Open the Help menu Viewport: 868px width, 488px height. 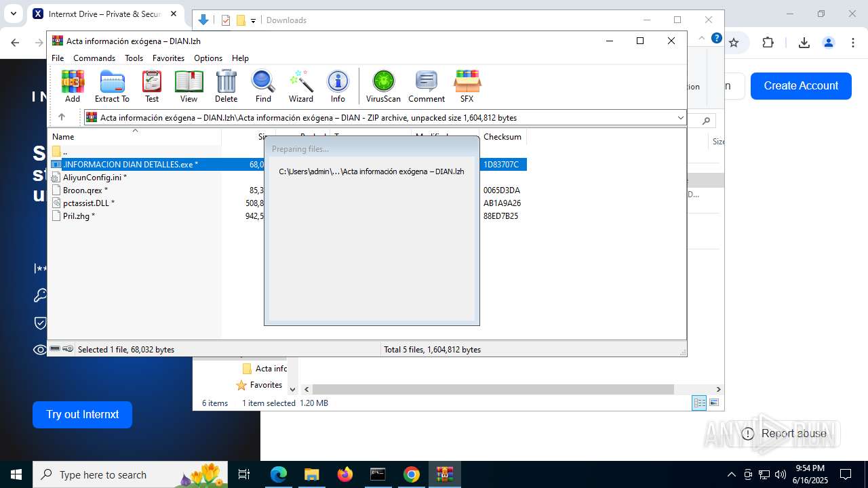(240, 58)
